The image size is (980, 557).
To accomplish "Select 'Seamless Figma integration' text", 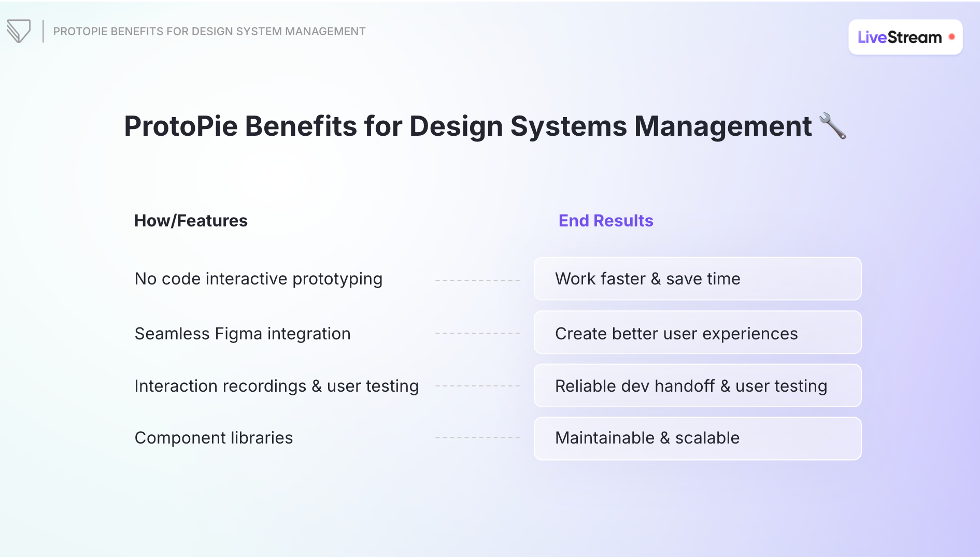I will pos(243,334).
